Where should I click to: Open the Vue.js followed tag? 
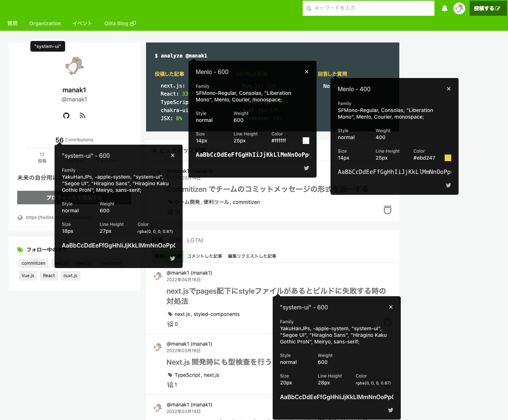tap(28, 276)
